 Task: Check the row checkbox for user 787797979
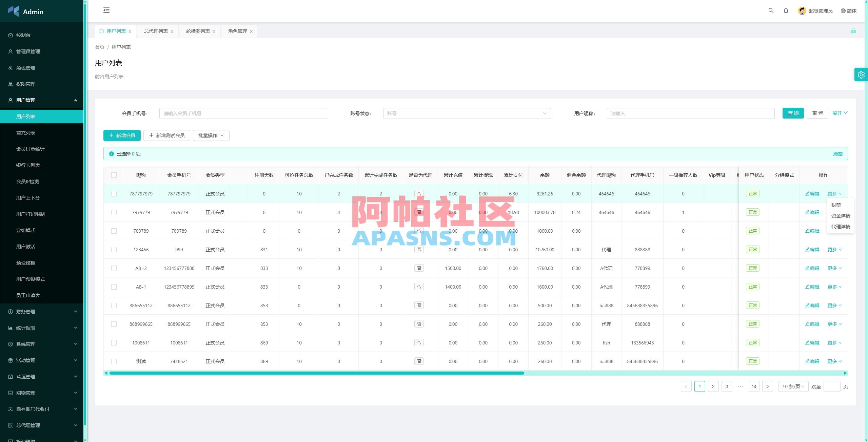114,193
